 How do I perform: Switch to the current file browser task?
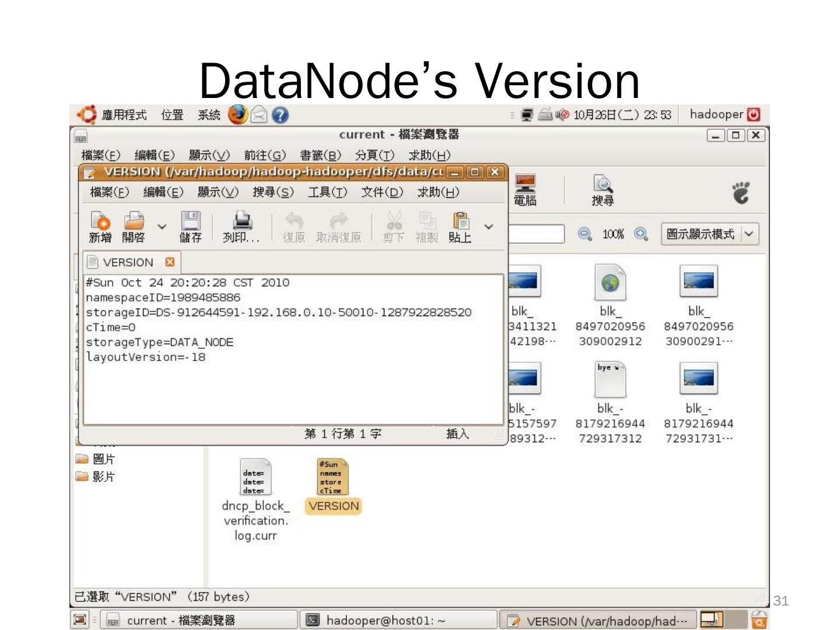(x=199, y=620)
